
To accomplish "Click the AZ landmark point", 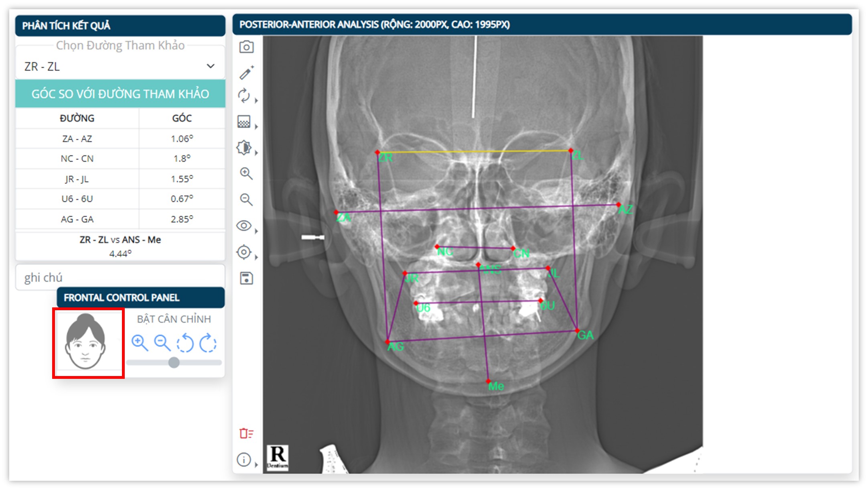I will pos(619,205).
